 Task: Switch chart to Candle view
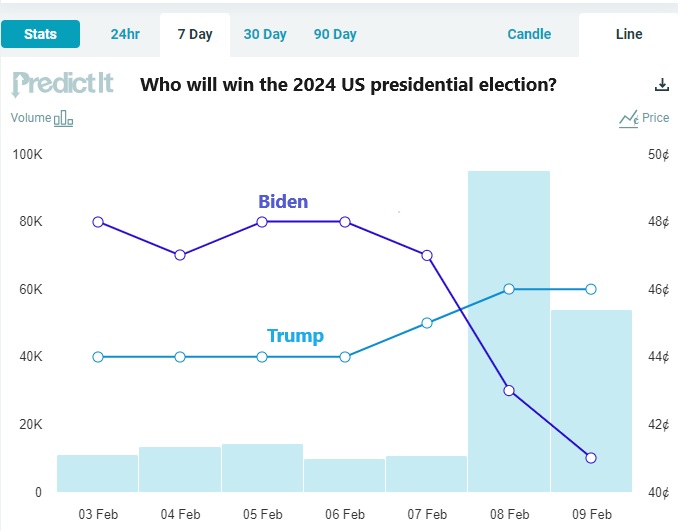click(x=529, y=34)
